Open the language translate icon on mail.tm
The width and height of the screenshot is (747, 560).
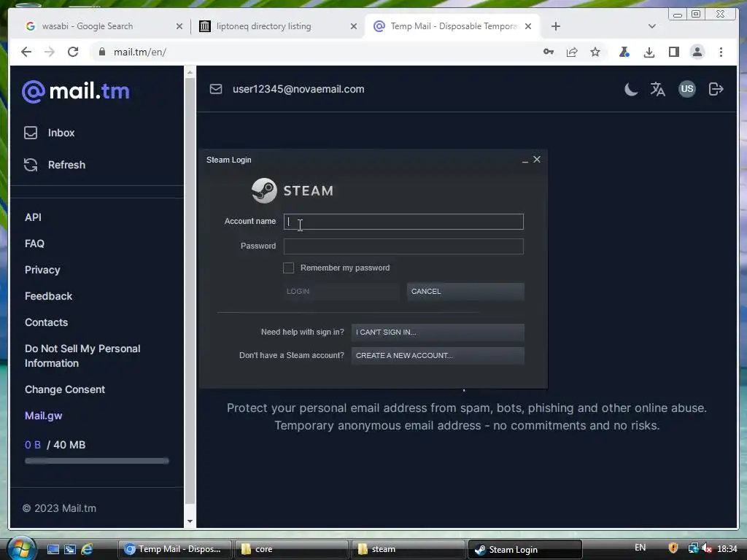click(x=658, y=89)
